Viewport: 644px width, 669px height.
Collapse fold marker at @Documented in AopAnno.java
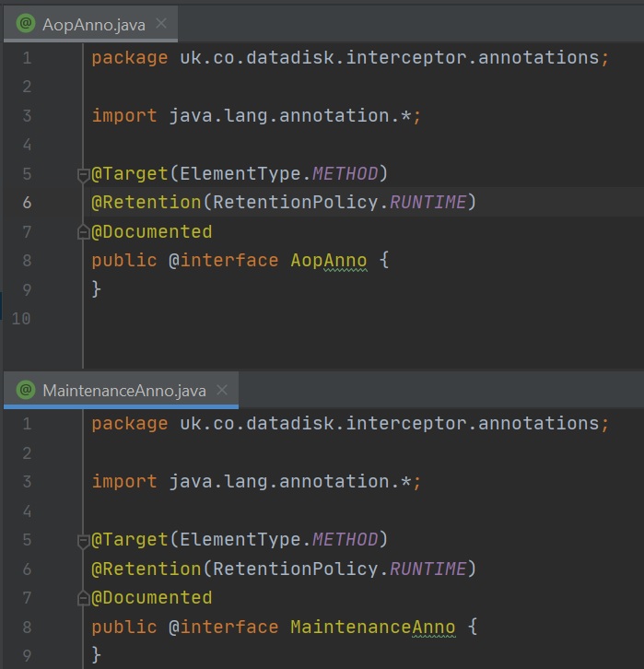coord(83,231)
